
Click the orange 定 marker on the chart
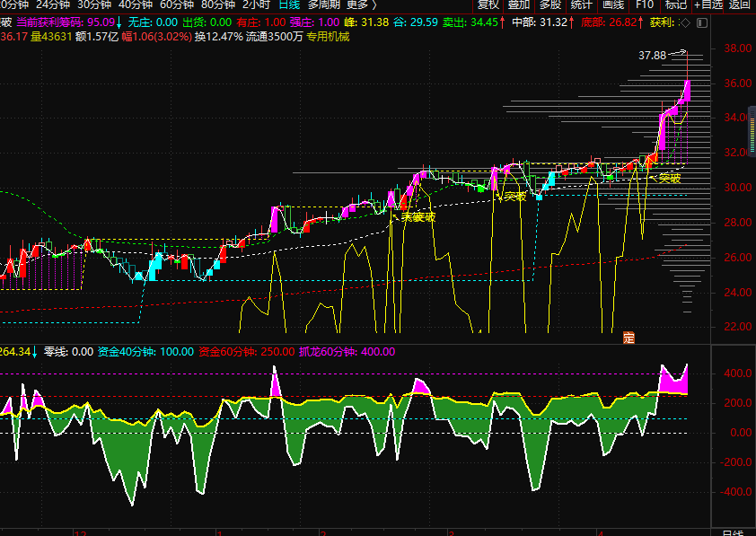(629, 338)
